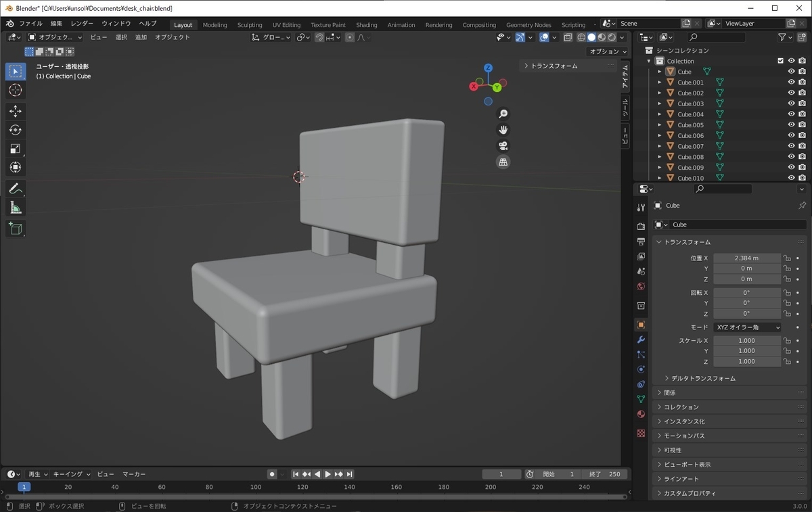Select the Scale tool

pyautogui.click(x=16, y=149)
